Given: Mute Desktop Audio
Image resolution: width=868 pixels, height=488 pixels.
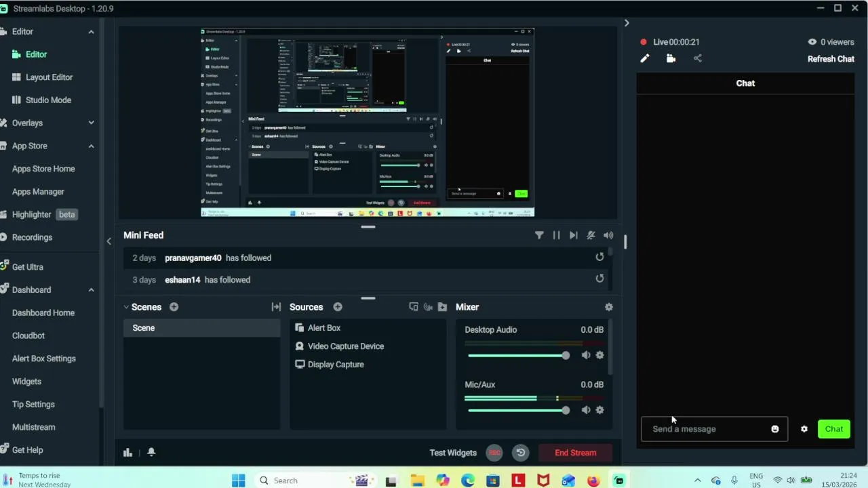Looking at the screenshot, I should pyautogui.click(x=586, y=355).
